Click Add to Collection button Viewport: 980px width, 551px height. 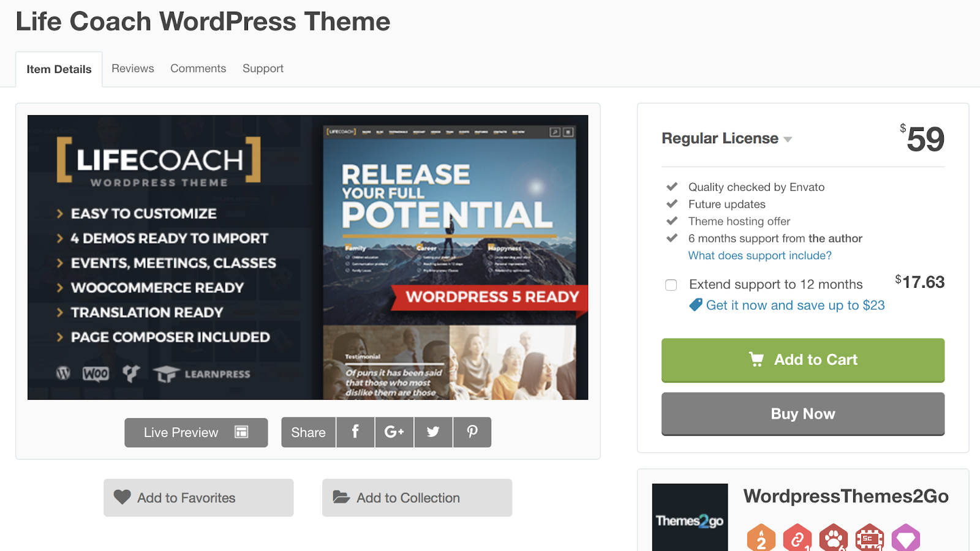pyautogui.click(x=417, y=498)
